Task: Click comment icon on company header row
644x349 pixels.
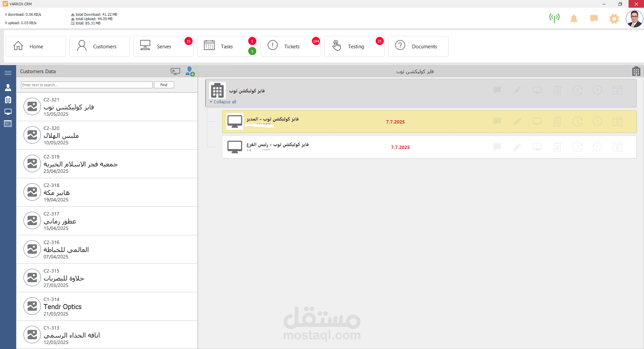Action: (x=497, y=90)
